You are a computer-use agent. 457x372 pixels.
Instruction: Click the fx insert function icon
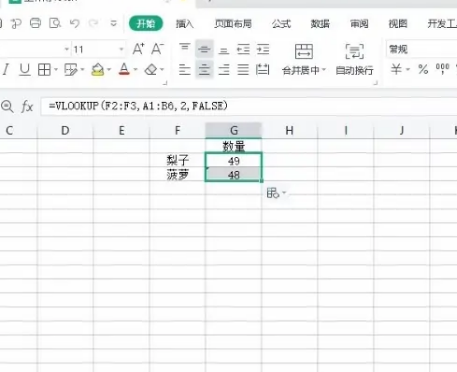(x=27, y=106)
